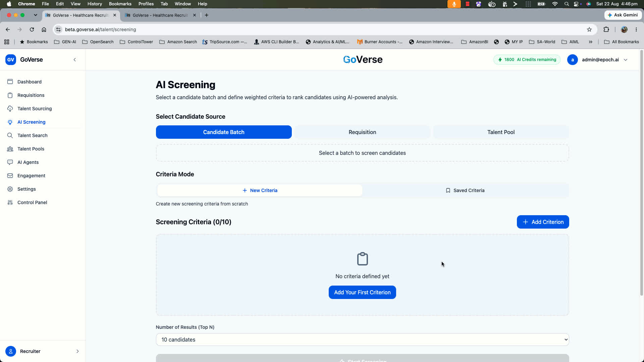
Task: Click the Talent Search magnifier icon
Action: coord(10,135)
